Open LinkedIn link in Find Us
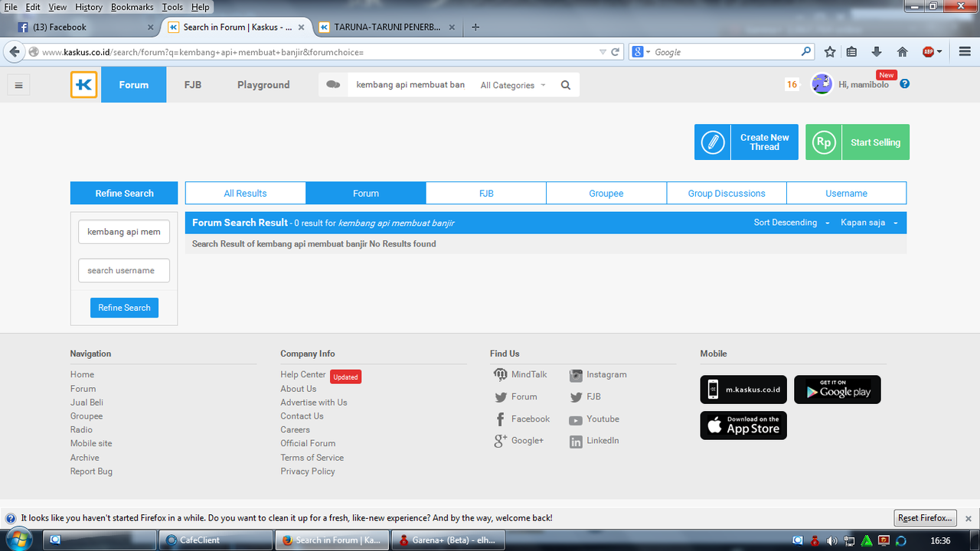The image size is (980, 551). tap(594, 442)
